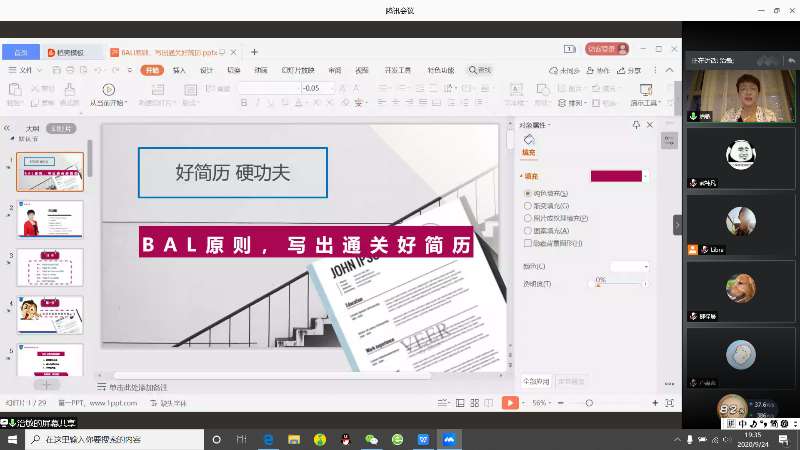Open Tencent Meeting icon in taskbar
This screenshot has height=450, width=800.
click(449, 439)
